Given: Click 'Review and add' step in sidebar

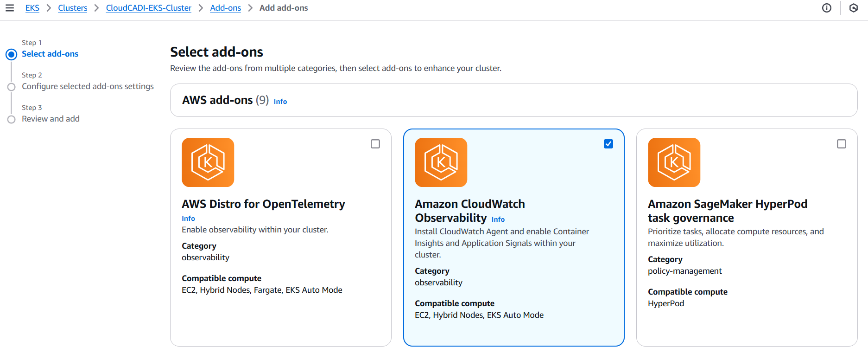Looking at the screenshot, I should click(51, 119).
